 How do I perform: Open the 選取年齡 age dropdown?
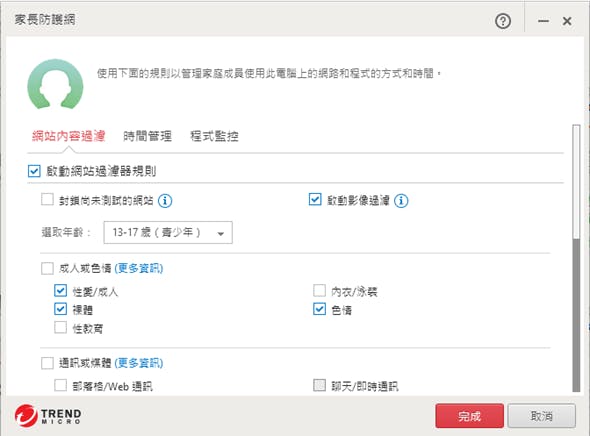(168, 232)
